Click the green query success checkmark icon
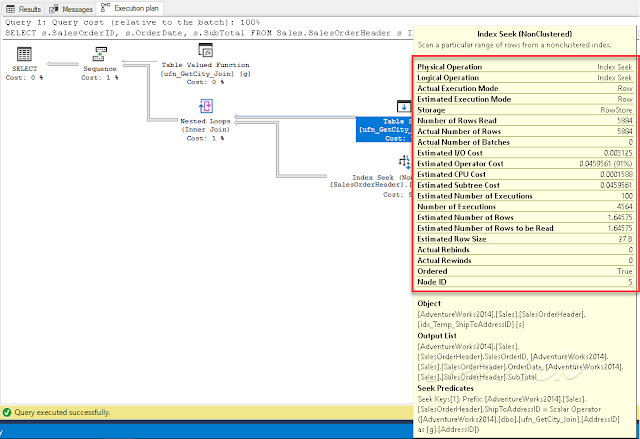Screen dimensions: 640x439 click(7, 412)
